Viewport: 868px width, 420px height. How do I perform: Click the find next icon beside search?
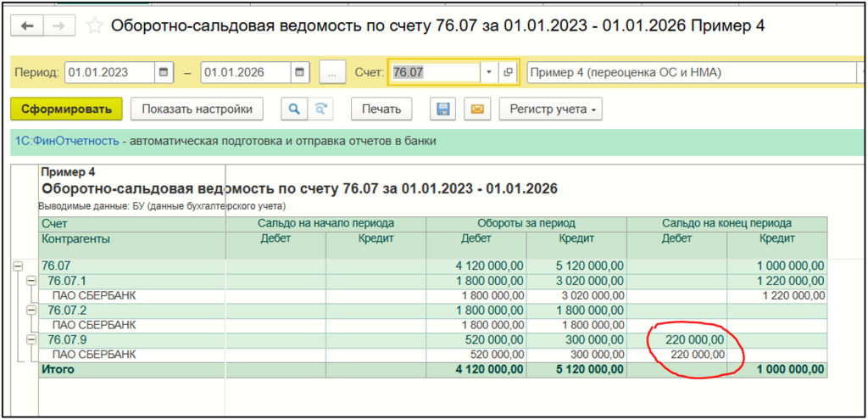320,109
